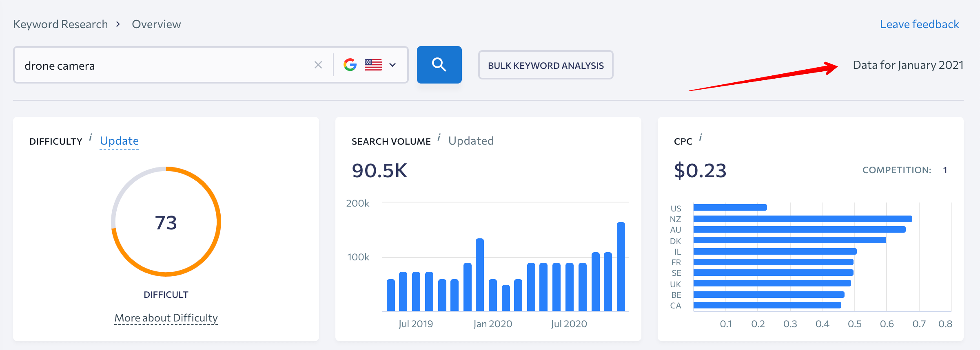980x350 pixels.
Task: Open Bulk Keyword Analysis
Action: (x=545, y=65)
